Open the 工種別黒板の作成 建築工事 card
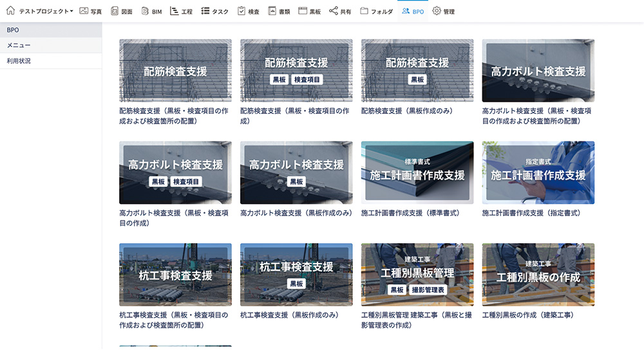644x350 pixels. pos(538,275)
